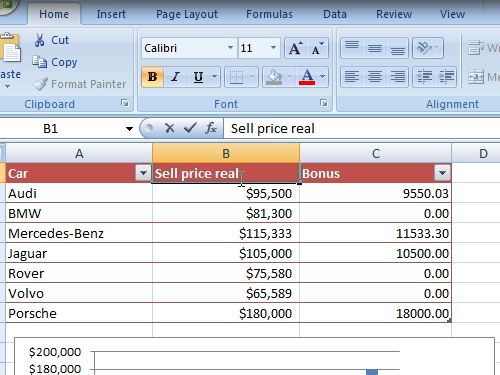500x375 pixels.
Task: Click the Rover cell
Action: coord(79,273)
